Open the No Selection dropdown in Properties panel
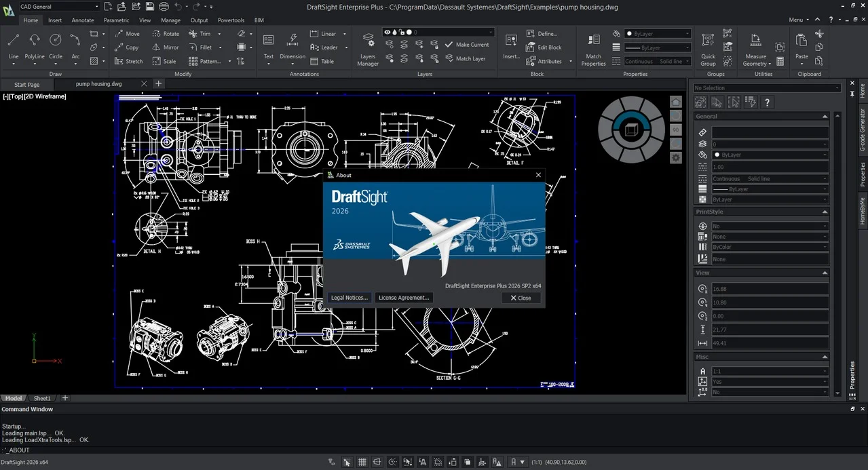The width and height of the screenshot is (868, 470). [x=767, y=87]
